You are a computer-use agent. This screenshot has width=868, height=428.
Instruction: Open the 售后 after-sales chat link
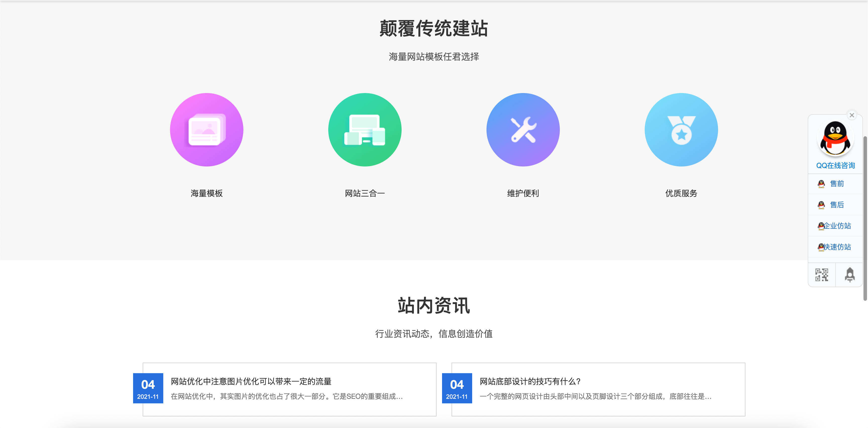point(838,205)
